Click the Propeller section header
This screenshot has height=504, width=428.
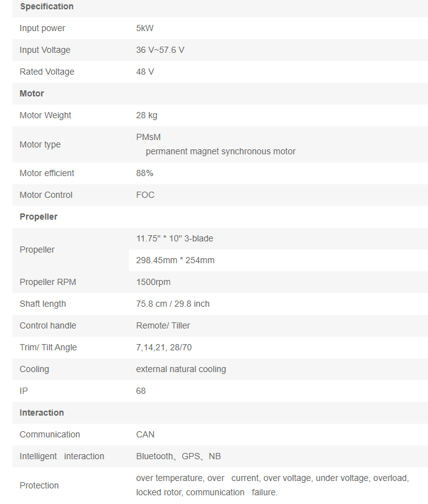click(x=39, y=217)
